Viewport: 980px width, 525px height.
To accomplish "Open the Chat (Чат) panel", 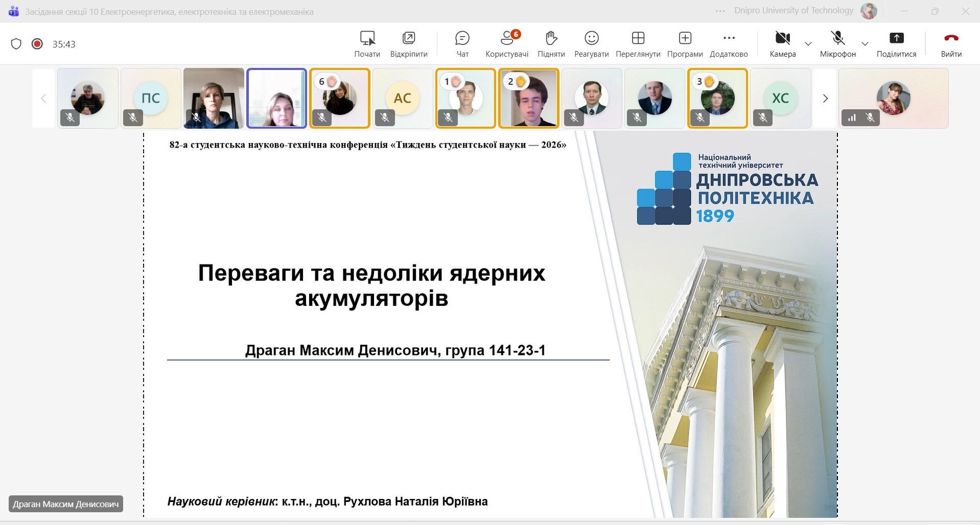I will click(462, 43).
